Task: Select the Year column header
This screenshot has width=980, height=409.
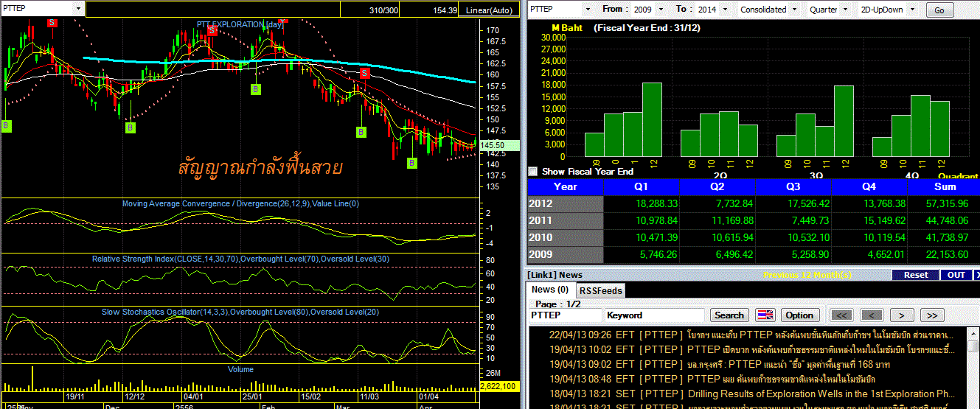Action: click(x=566, y=186)
